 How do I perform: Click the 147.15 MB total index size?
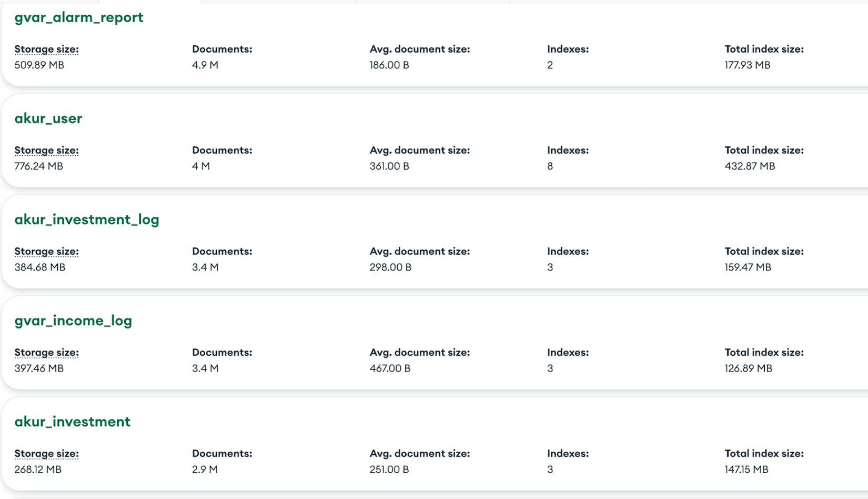tap(746, 469)
